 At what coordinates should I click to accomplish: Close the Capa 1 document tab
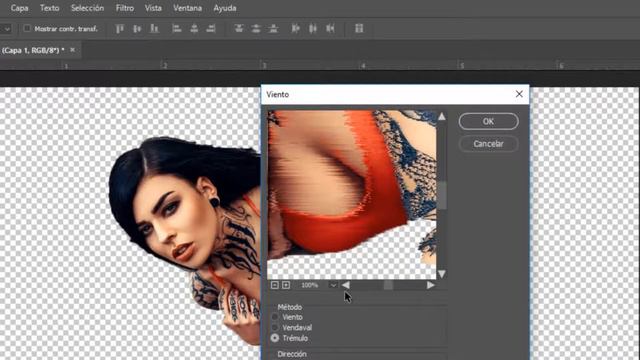point(72,50)
